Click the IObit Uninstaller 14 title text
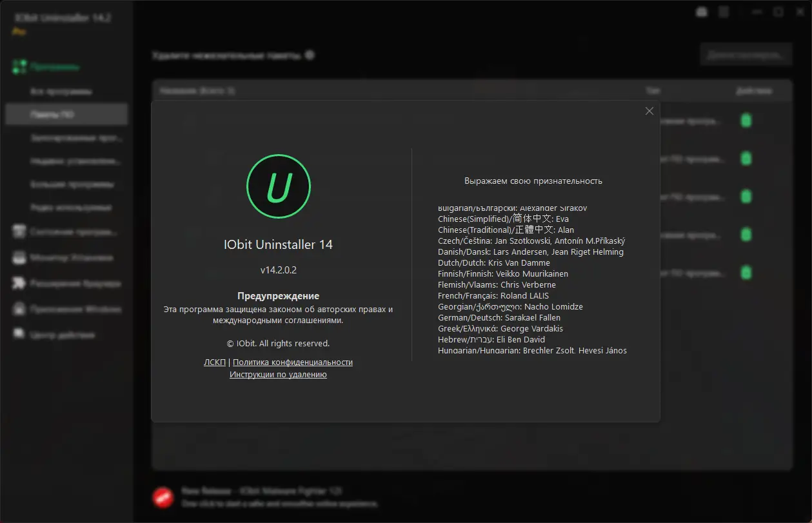 [279, 245]
